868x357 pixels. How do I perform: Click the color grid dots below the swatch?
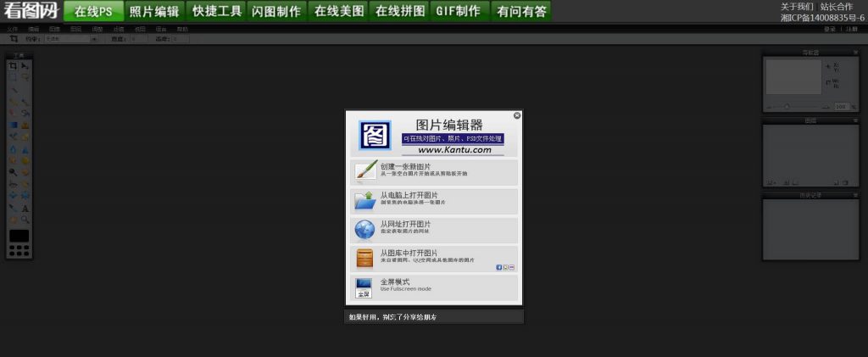[x=19, y=250]
